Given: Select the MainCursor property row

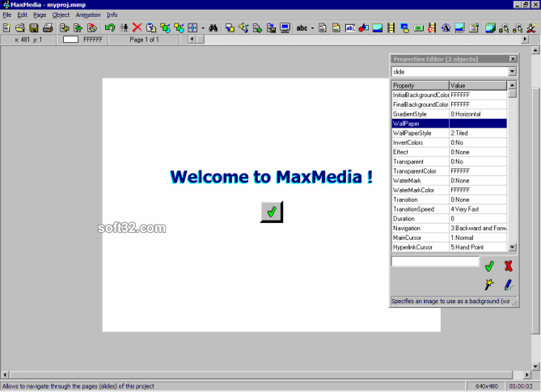Looking at the screenshot, I should coord(450,238).
